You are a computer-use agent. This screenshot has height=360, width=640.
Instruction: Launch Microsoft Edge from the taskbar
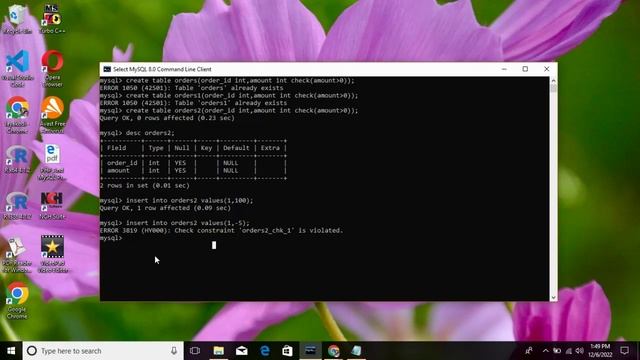click(264, 351)
